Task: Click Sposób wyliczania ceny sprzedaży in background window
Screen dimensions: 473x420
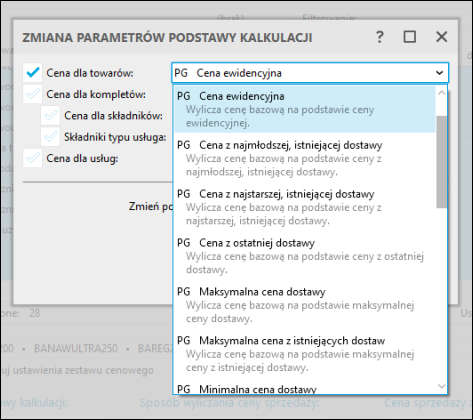Action: click(x=229, y=403)
